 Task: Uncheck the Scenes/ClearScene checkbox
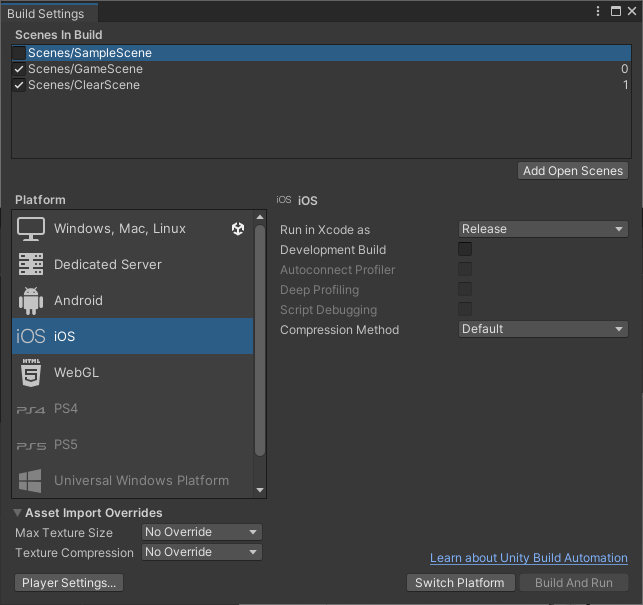pos(19,85)
